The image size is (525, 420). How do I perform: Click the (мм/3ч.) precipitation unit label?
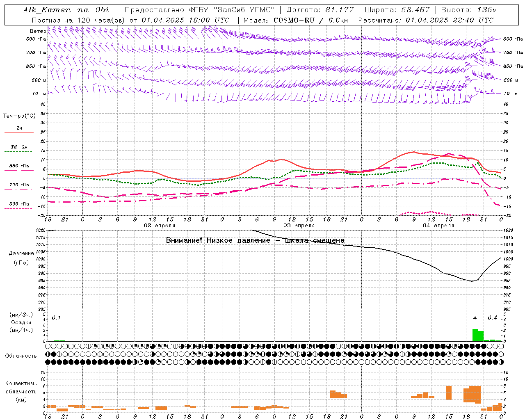click(21, 315)
